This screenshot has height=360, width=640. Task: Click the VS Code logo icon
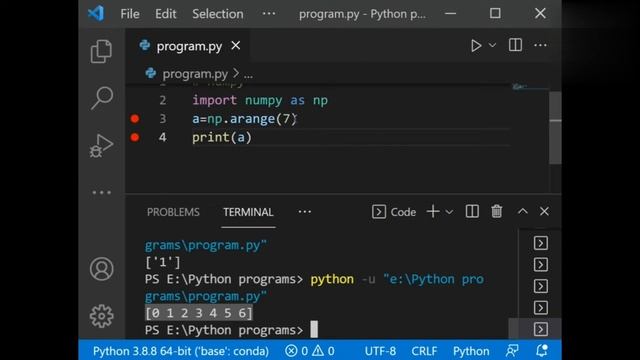pos(96,13)
